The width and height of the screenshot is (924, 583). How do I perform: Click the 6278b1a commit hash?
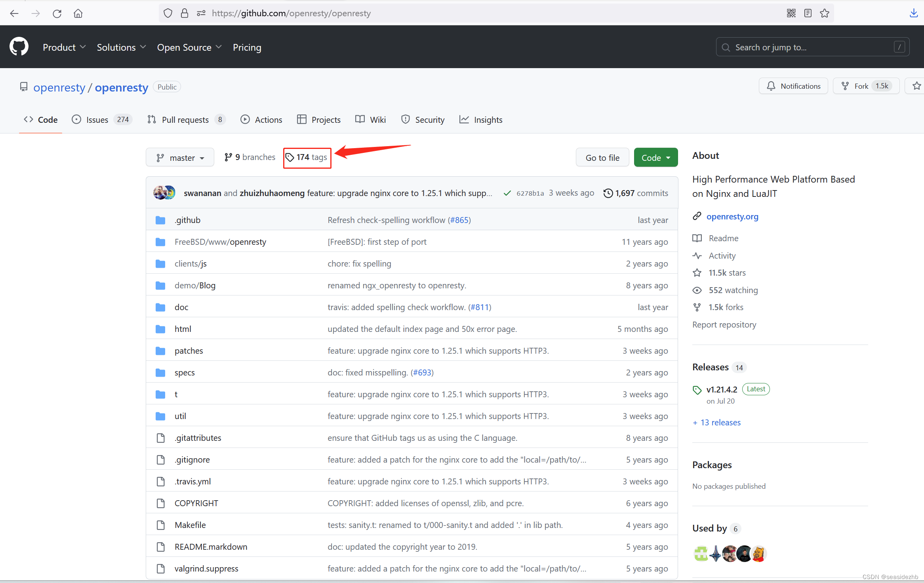[530, 193]
